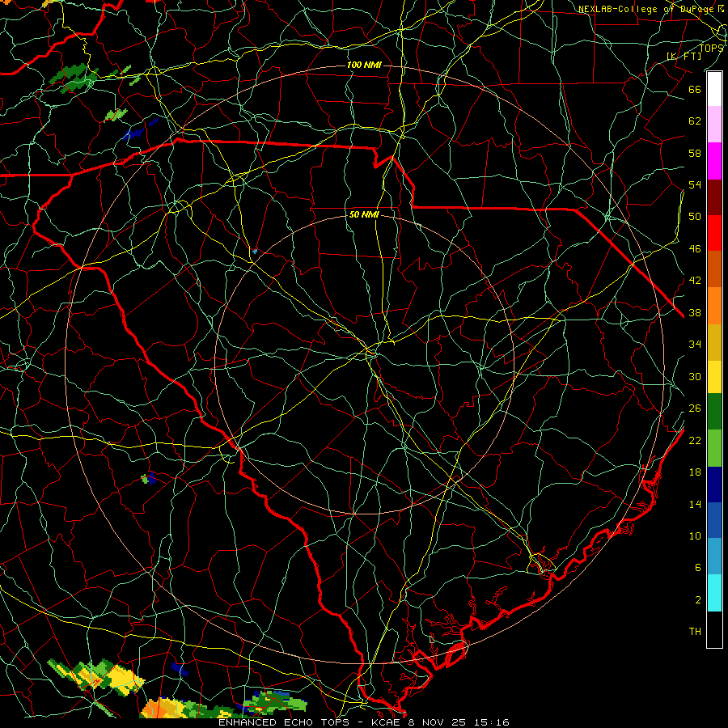Click the '58' legend value
The image size is (728, 728).
coord(695,153)
